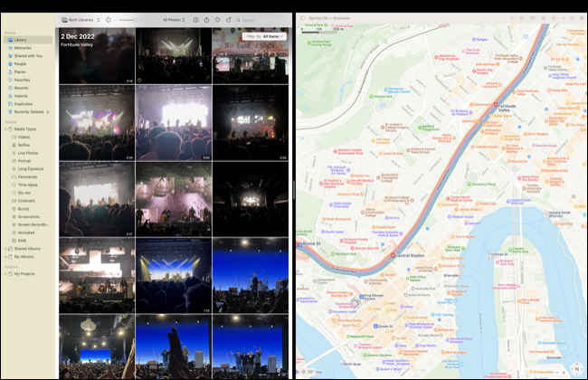Favorite the photo using the heart icon
This screenshot has width=588, height=380.
pyautogui.click(x=217, y=19)
